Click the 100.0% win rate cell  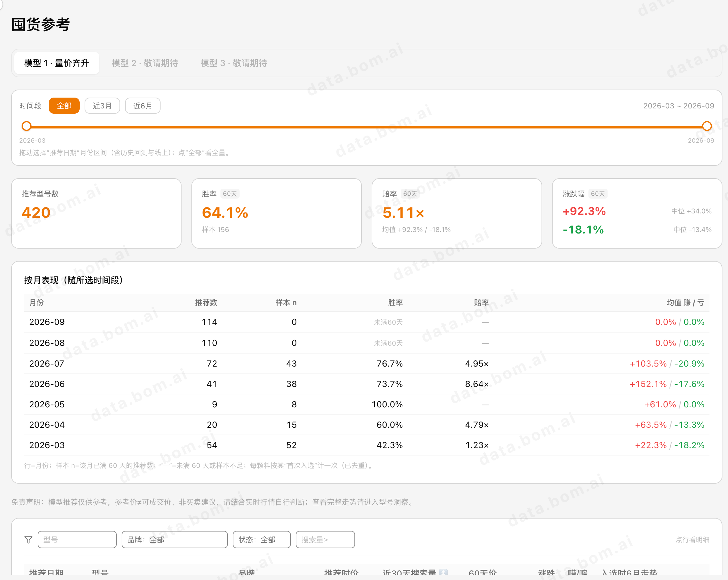tap(387, 404)
